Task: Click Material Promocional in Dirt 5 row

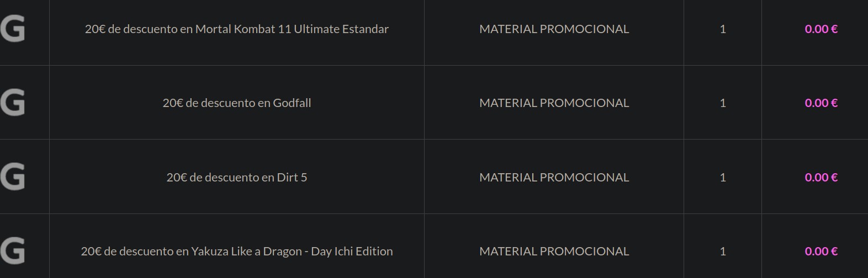Action: (554, 178)
